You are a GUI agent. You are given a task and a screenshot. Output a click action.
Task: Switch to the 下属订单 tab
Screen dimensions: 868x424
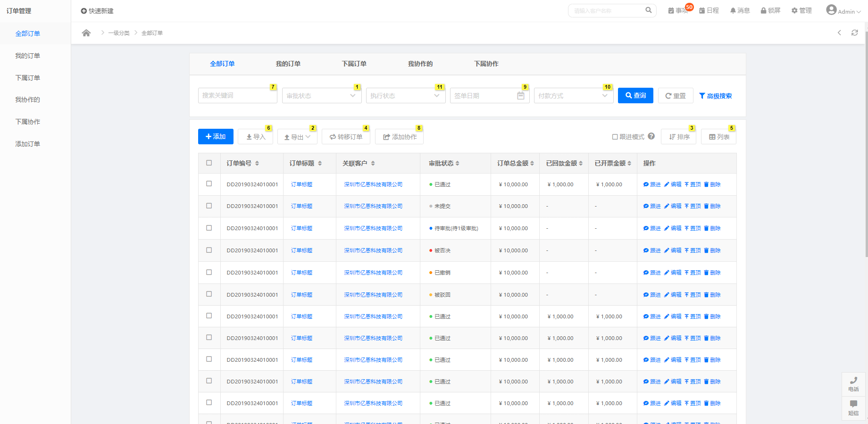pyautogui.click(x=354, y=64)
